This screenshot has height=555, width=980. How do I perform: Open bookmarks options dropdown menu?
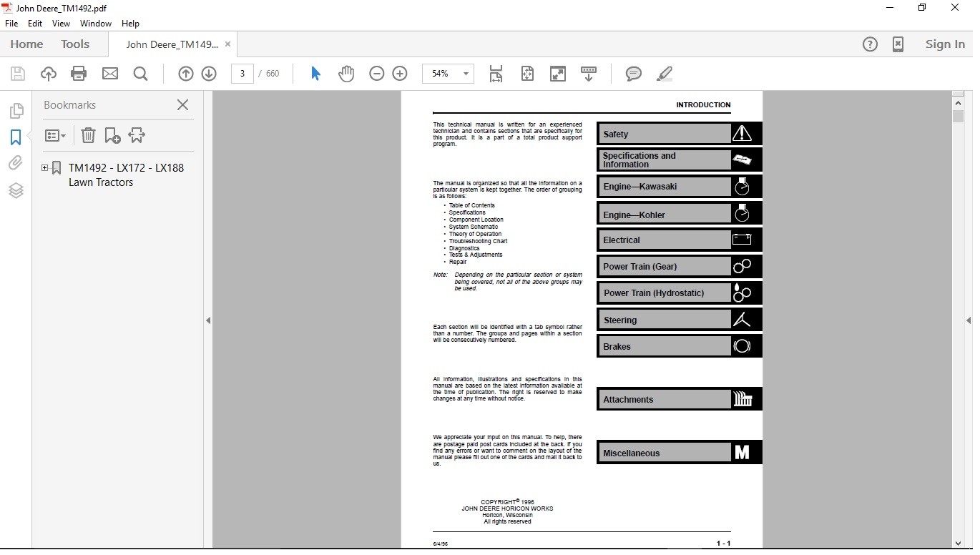pyautogui.click(x=55, y=135)
